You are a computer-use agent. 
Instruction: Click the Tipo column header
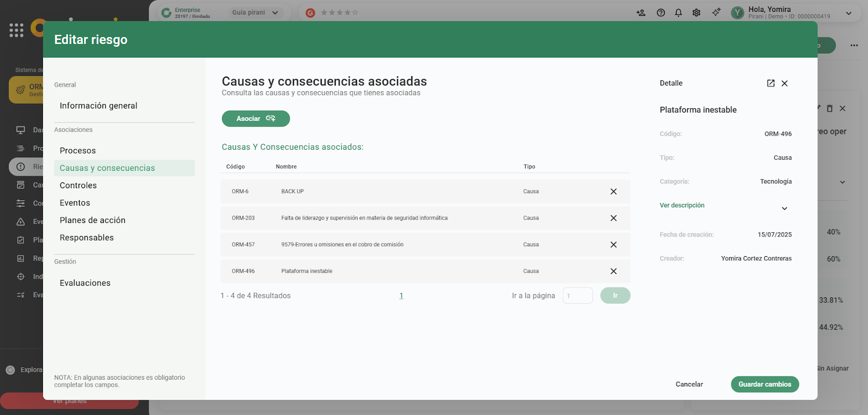(529, 167)
